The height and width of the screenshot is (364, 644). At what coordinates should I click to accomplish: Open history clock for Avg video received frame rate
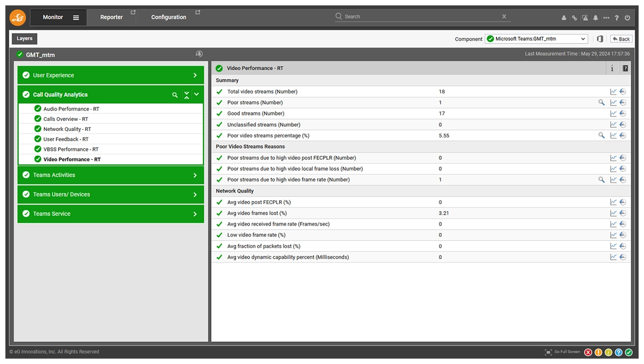[x=623, y=224]
